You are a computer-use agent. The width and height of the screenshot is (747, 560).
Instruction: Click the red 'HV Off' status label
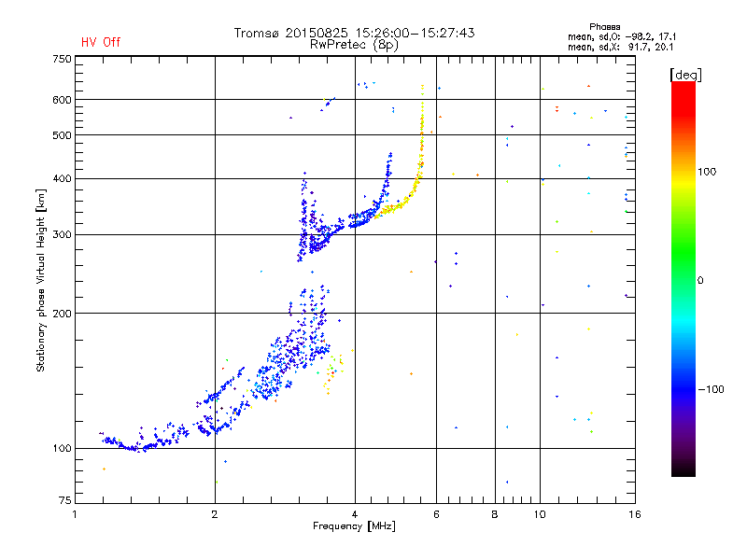coord(101,42)
